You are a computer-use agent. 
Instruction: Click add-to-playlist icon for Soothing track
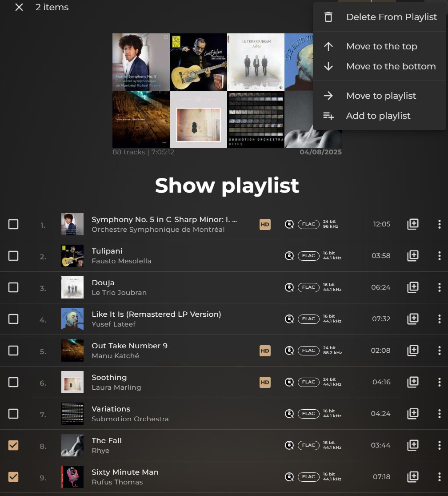[413, 382]
